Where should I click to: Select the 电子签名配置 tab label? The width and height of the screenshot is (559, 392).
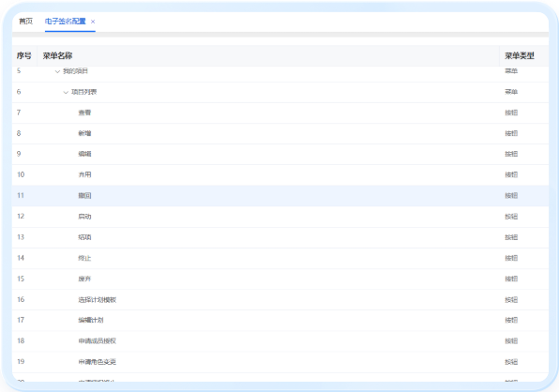point(66,22)
